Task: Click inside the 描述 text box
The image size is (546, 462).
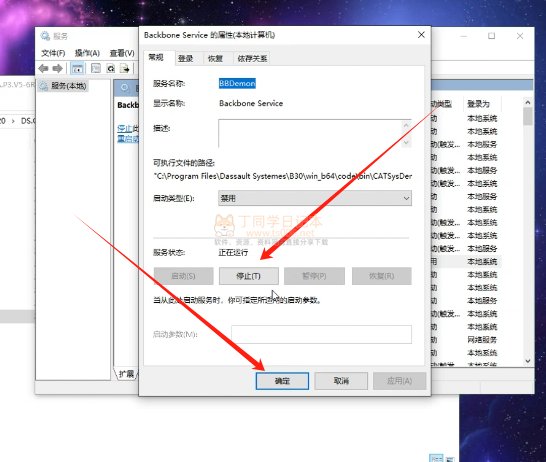Action: [x=310, y=134]
